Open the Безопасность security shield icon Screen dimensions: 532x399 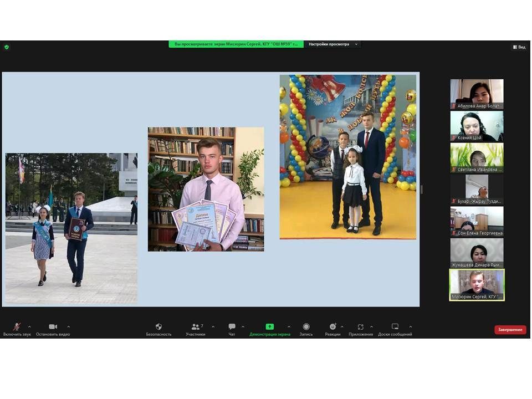(158, 327)
